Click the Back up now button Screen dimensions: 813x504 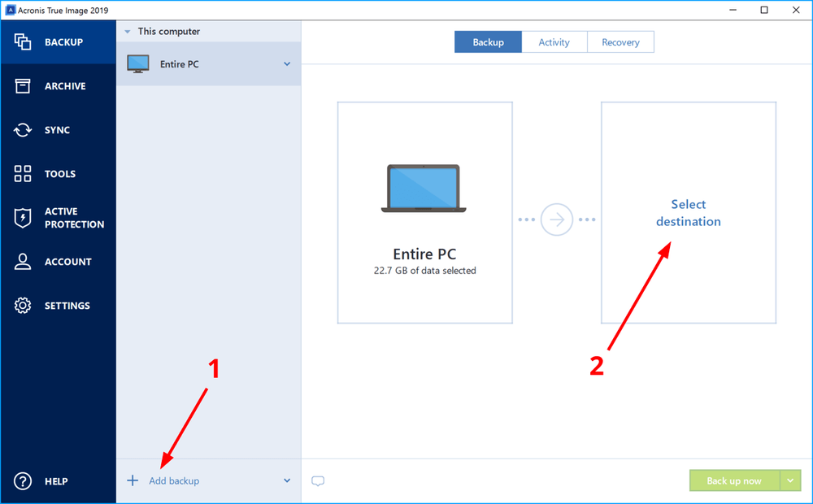pyautogui.click(x=734, y=480)
